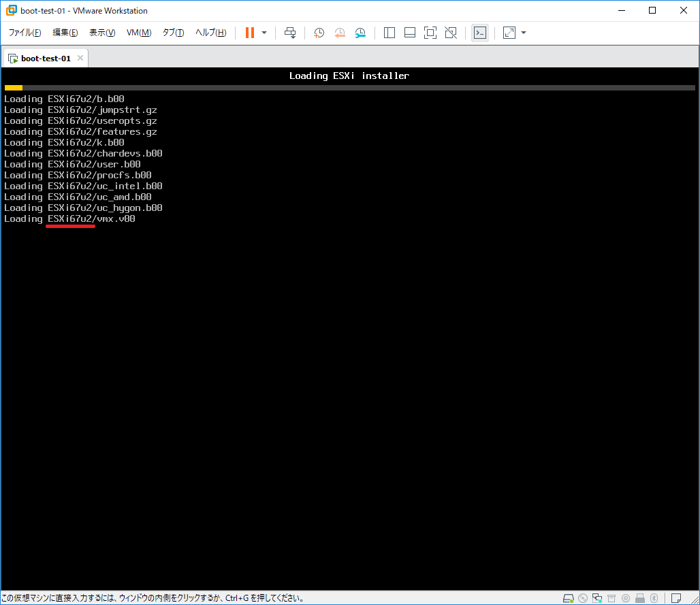This screenshot has width=700, height=605.
Task: Click the Loading ESXi67u2/uc_intel.b00 line
Action: click(83, 186)
